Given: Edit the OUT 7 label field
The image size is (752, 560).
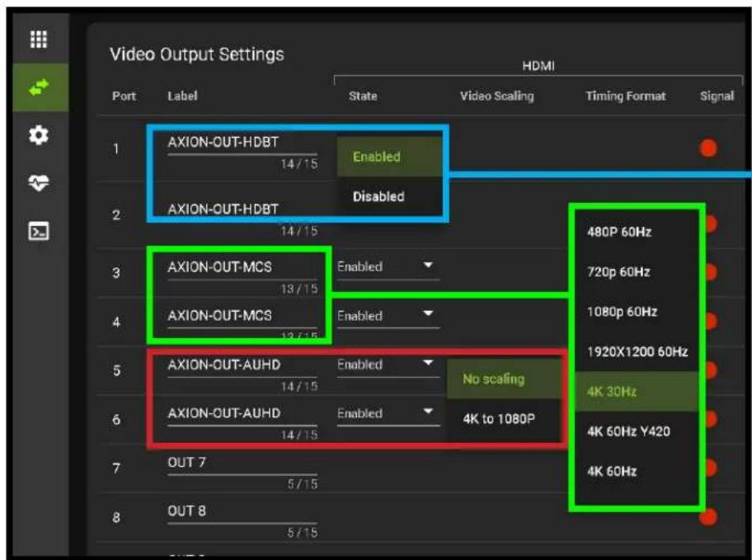Looking at the screenshot, I should 242,463.
